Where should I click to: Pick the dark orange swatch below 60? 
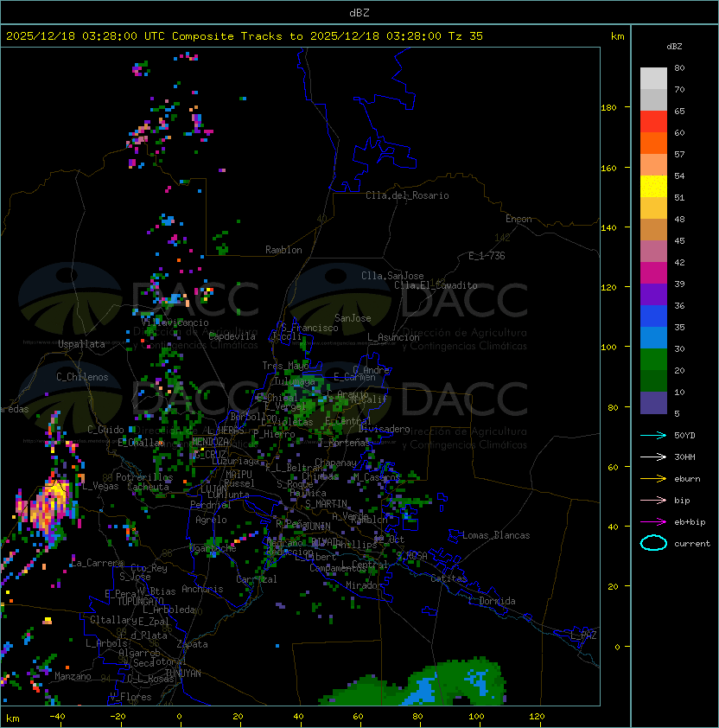(x=653, y=143)
